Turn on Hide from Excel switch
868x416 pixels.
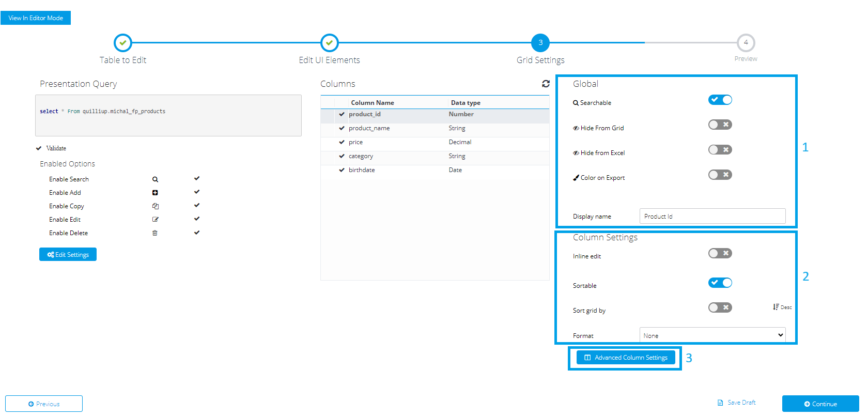(720, 150)
